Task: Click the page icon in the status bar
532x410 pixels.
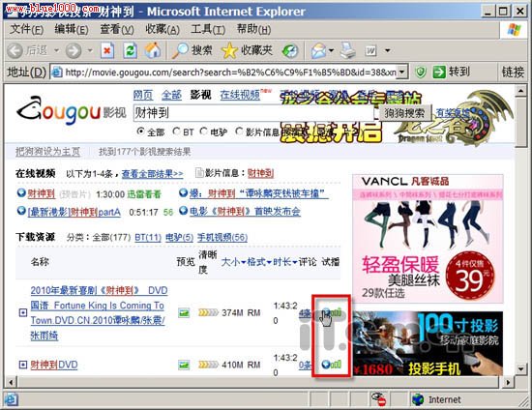Action: coord(11,399)
